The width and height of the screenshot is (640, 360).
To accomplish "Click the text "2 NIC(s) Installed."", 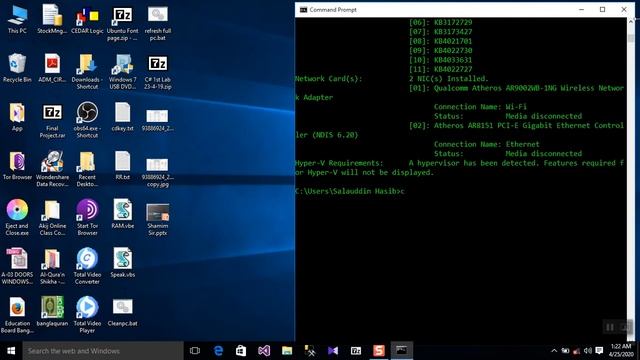I will [x=449, y=78].
